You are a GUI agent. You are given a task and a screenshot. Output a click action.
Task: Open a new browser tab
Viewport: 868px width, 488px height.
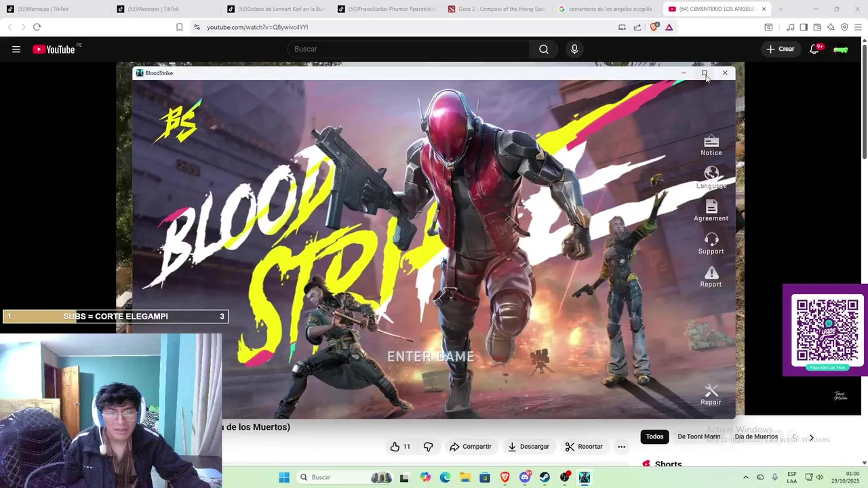click(x=781, y=9)
